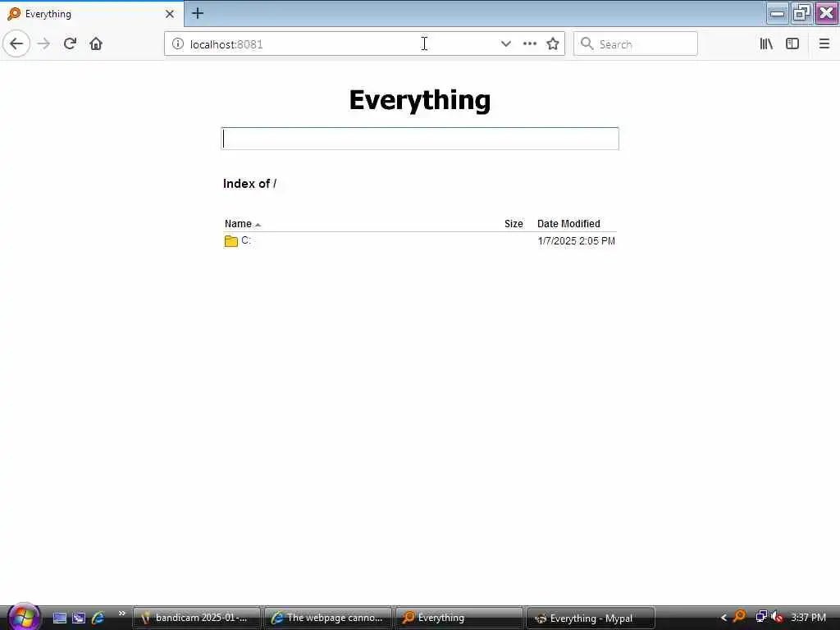This screenshot has width=840, height=630.
Task: Sort listing by Name column
Action: coord(238,224)
